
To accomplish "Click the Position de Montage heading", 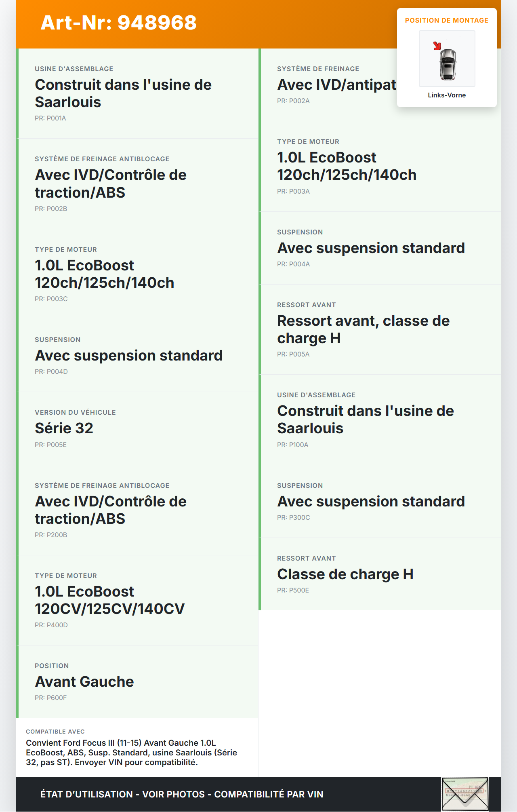I will click(x=446, y=21).
